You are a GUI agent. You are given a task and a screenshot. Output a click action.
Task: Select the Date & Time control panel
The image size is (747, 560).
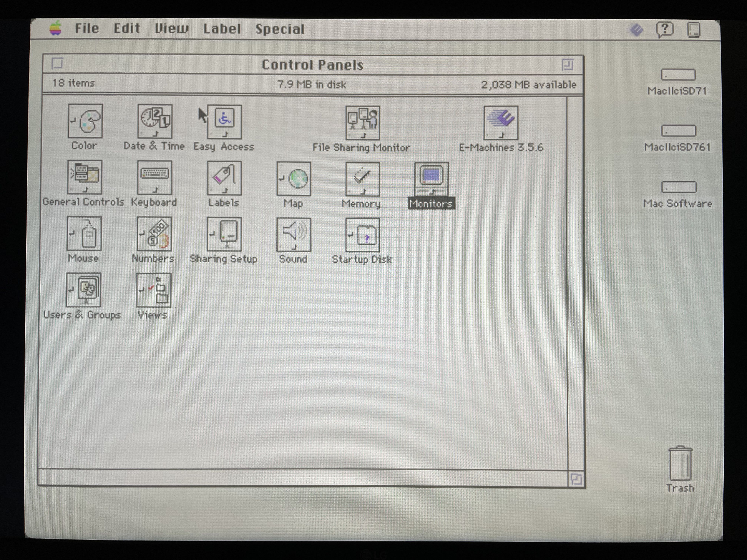coord(155,121)
